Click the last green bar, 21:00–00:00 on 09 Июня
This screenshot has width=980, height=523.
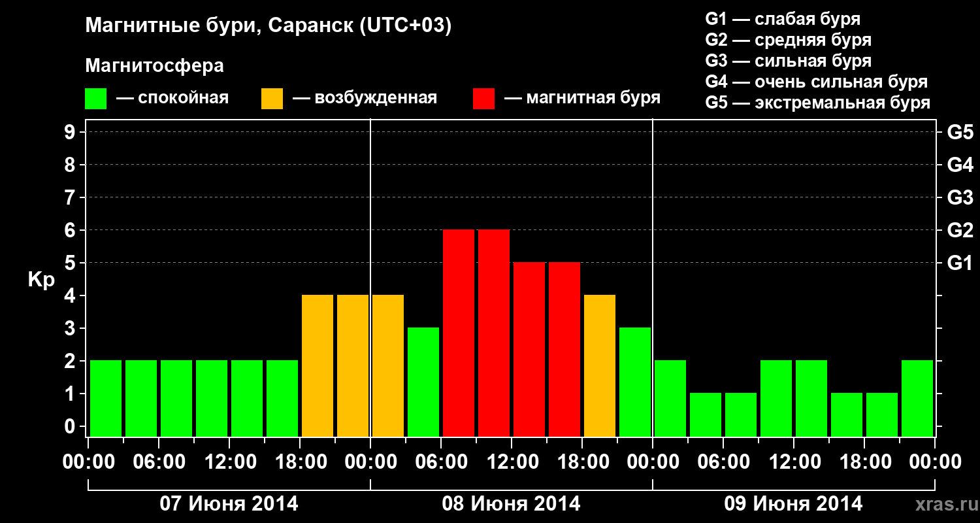coord(917,399)
